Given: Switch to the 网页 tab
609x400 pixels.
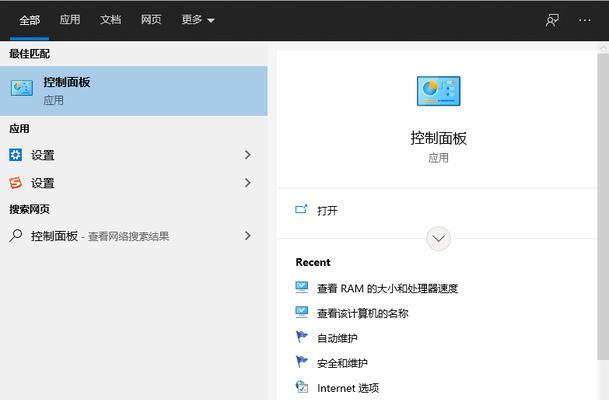Looking at the screenshot, I should pos(151,19).
